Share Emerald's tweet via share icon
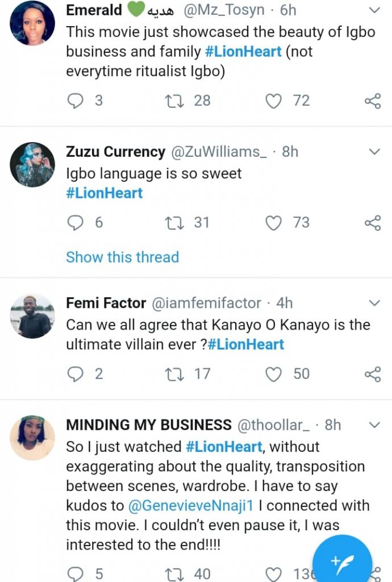This screenshot has height=582, width=392. click(372, 102)
